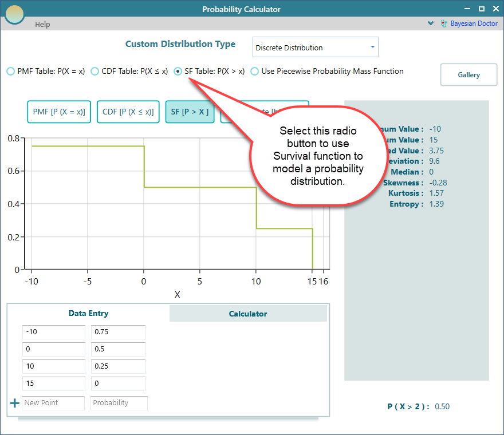Click the plus icon to add a point

[x=15, y=403]
